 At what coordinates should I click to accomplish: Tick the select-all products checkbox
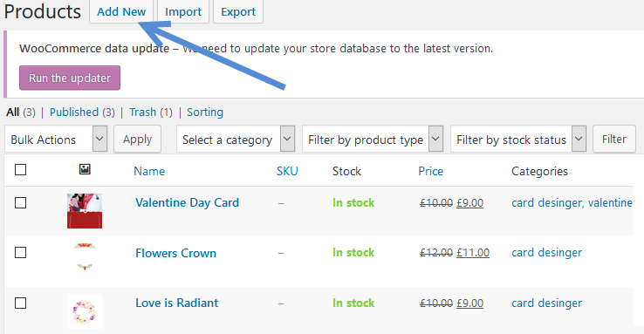pyautogui.click(x=21, y=169)
